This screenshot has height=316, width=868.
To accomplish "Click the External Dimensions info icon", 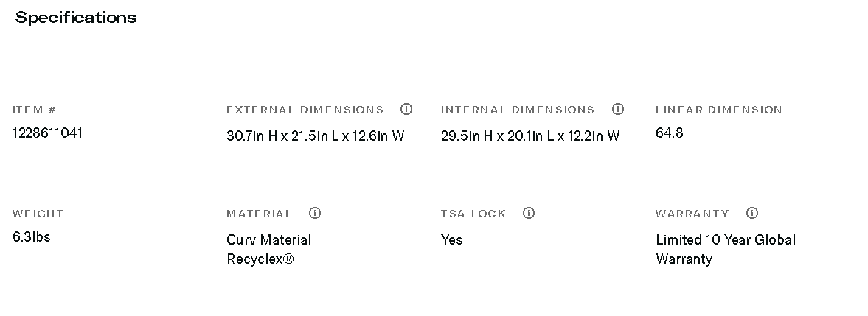I will 406,109.
